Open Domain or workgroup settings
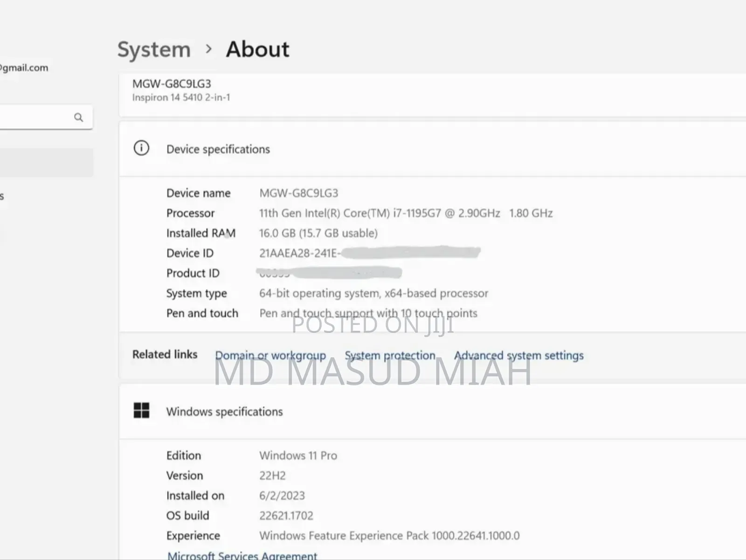The width and height of the screenshot is (746, 560). (270, 355)
